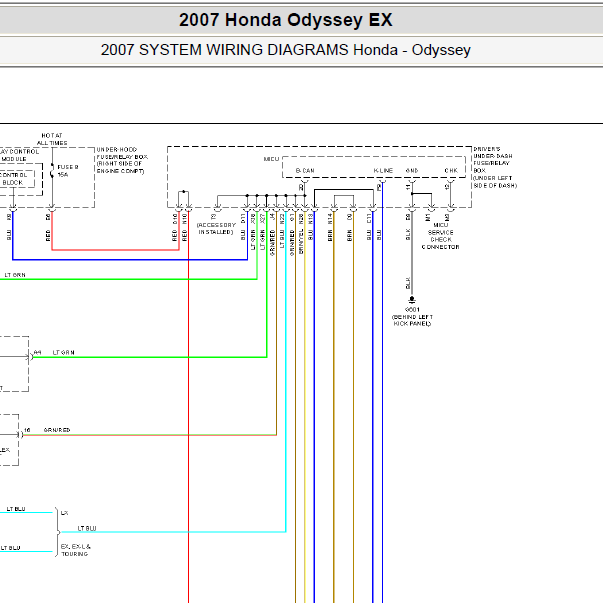Click the 'N10' connector pin label
603x603 pixels.
click(185, 219)
